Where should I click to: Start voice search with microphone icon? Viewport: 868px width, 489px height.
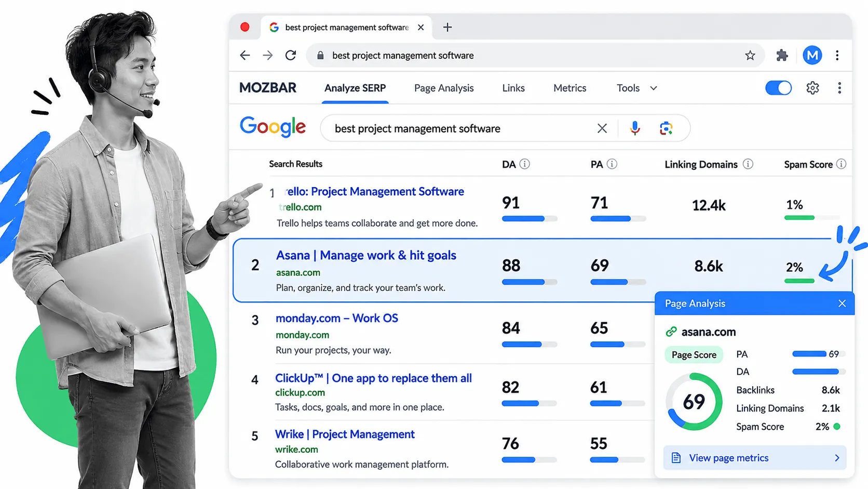tap(635, 128)
